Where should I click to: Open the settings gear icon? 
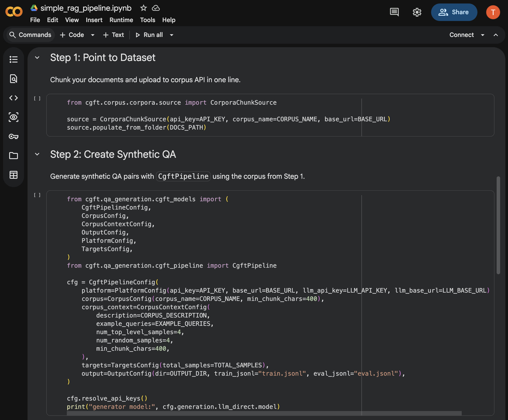pyautogui.click(x=417, y=12)
